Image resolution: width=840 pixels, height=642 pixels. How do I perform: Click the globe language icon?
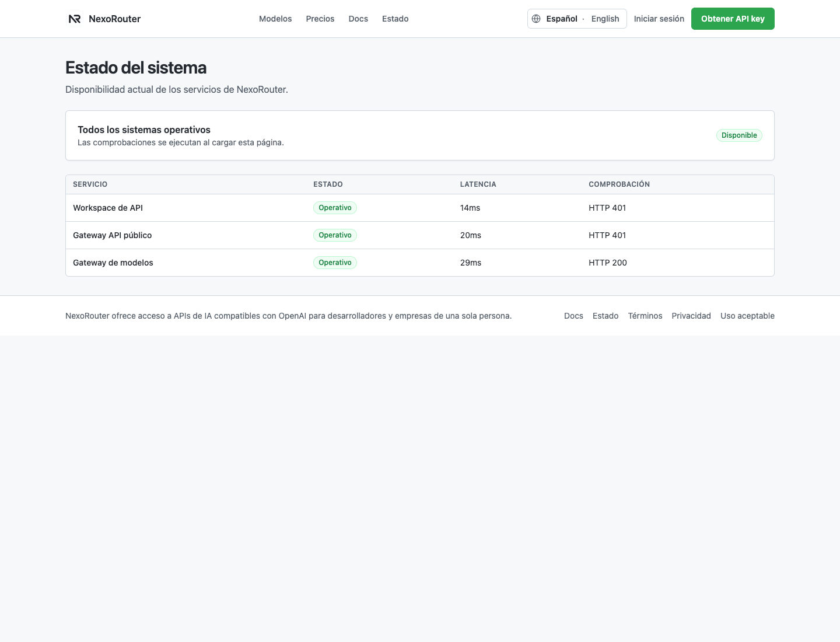pos(536,19)
